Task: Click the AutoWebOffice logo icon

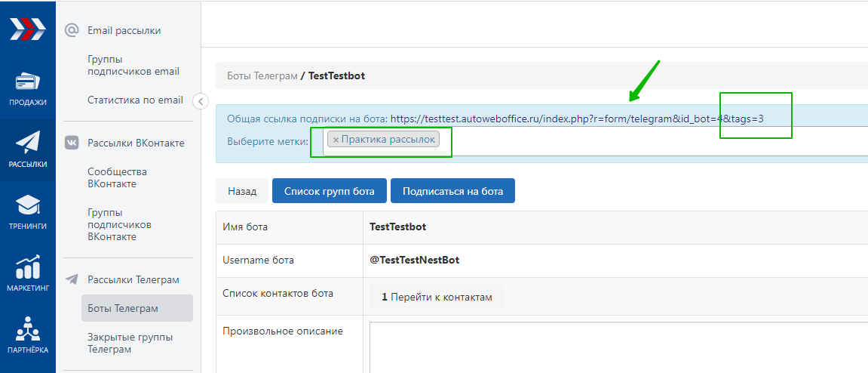Action: click(x=28, y=30)
